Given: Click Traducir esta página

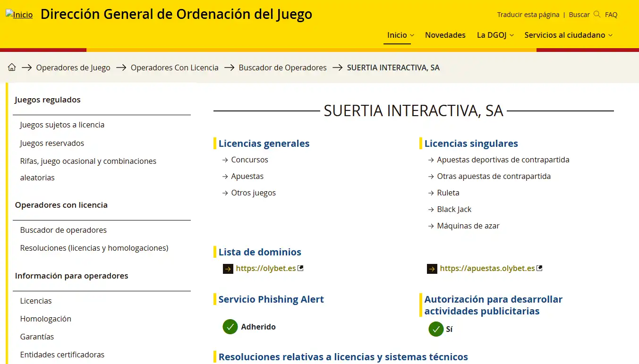Looking at the screenshot, I should [x=528, y=15].
